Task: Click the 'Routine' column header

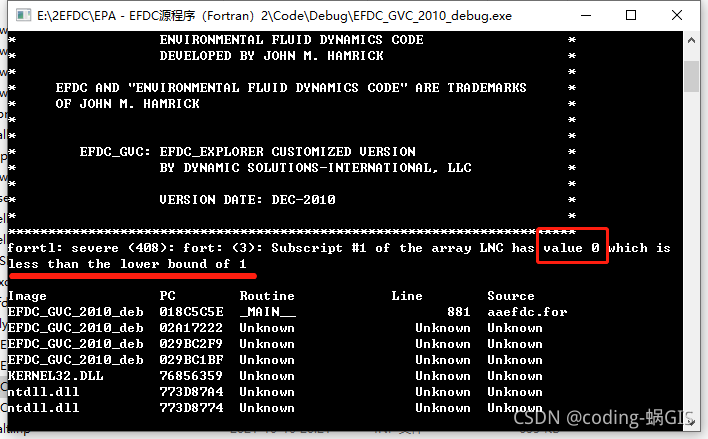Action: [267, 296]
